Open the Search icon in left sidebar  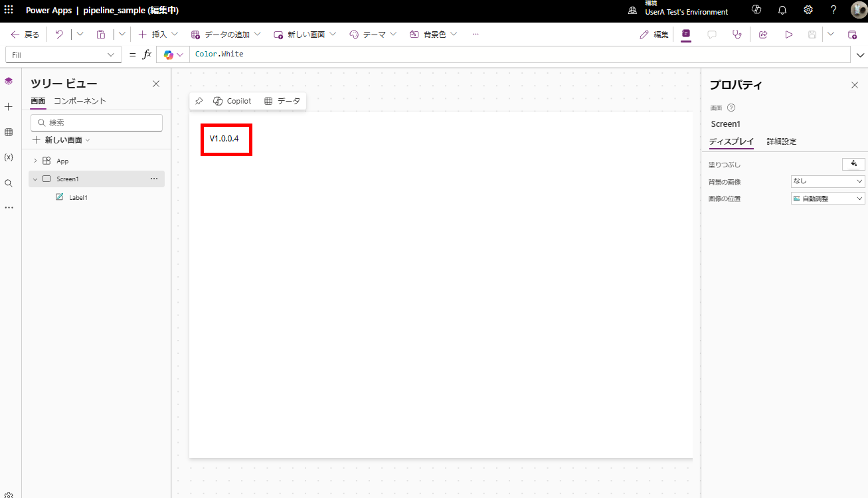pos(9,183)
